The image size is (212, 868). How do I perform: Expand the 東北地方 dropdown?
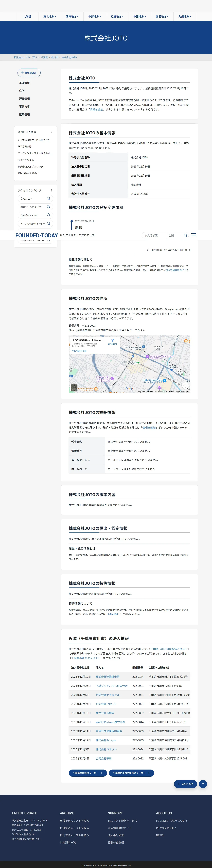click(50, 17)
